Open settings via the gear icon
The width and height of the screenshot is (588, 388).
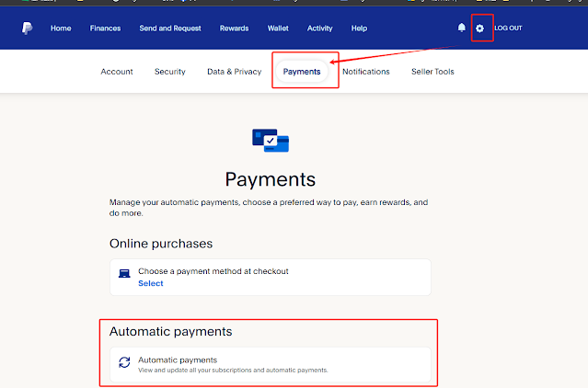479,29
